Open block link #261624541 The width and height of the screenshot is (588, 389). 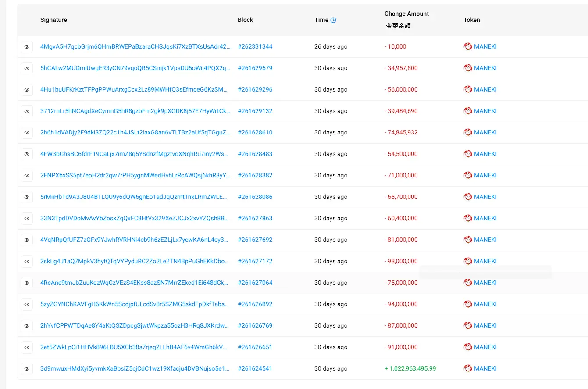255,368
